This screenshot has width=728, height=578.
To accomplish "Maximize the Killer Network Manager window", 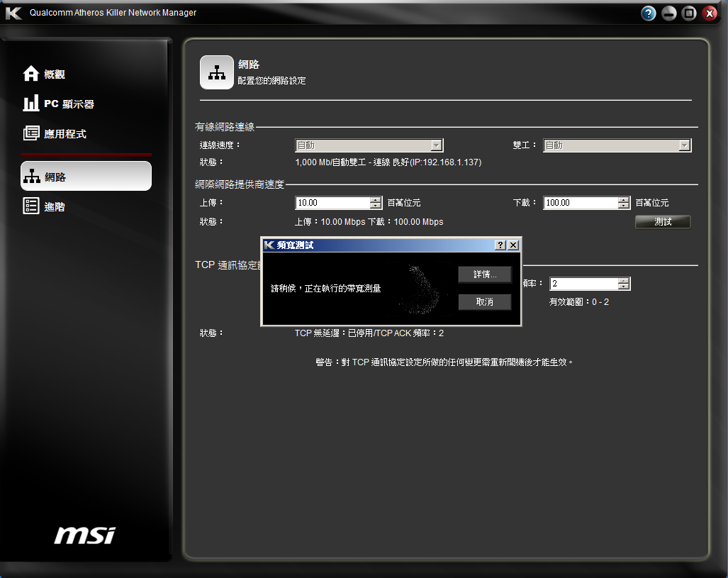I will 689,13.
